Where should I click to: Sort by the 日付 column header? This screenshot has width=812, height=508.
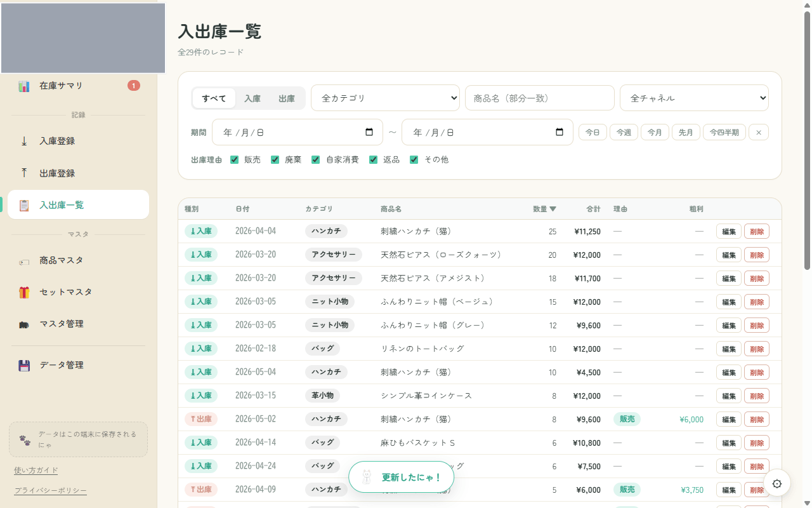[x=242, y=209]
